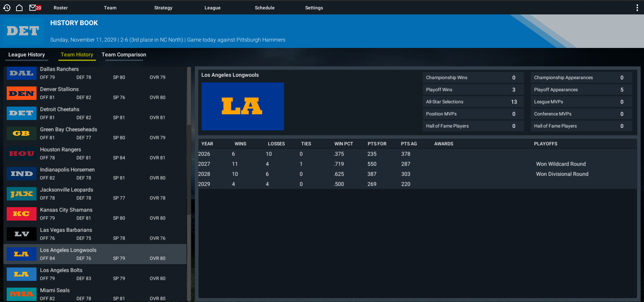The image size is (644, 302).
Task: Select the Green Bay Cheeseheads GB logo
Action: [x=21, y=133]
